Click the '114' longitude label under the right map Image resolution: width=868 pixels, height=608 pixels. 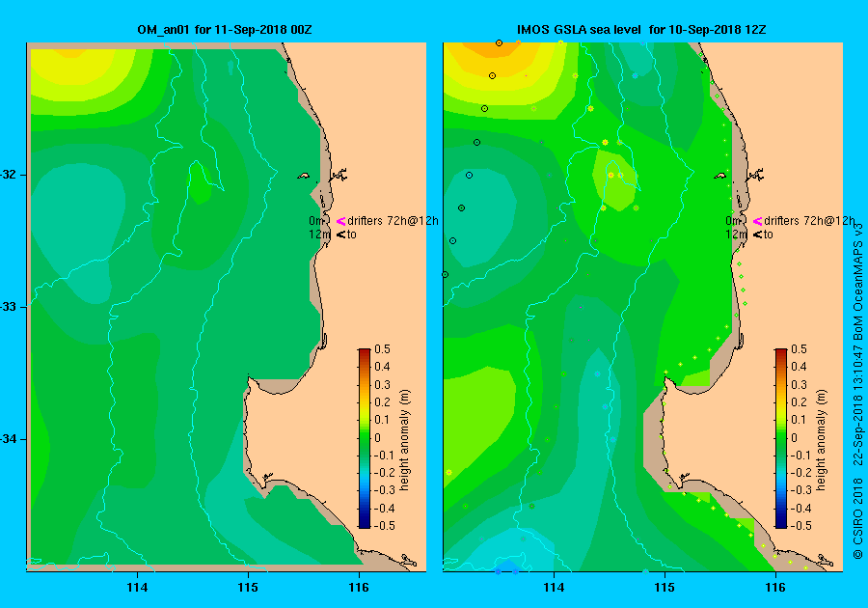(x=554, y=588)
